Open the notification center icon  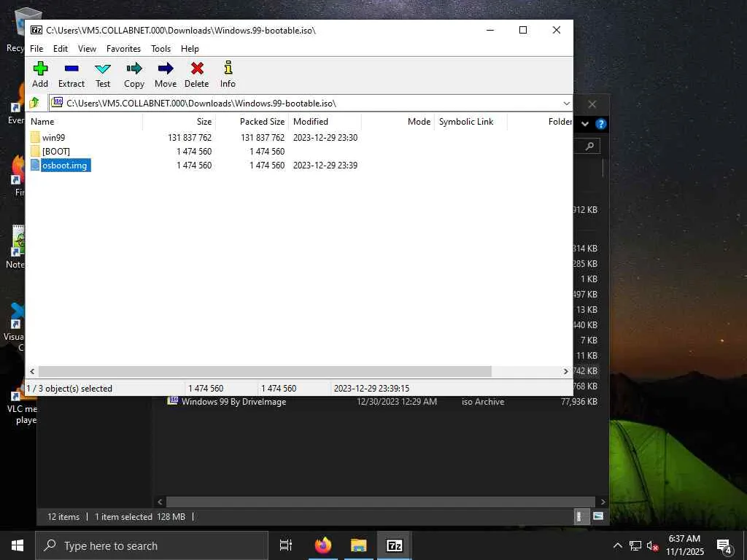(x=724, y=546)
